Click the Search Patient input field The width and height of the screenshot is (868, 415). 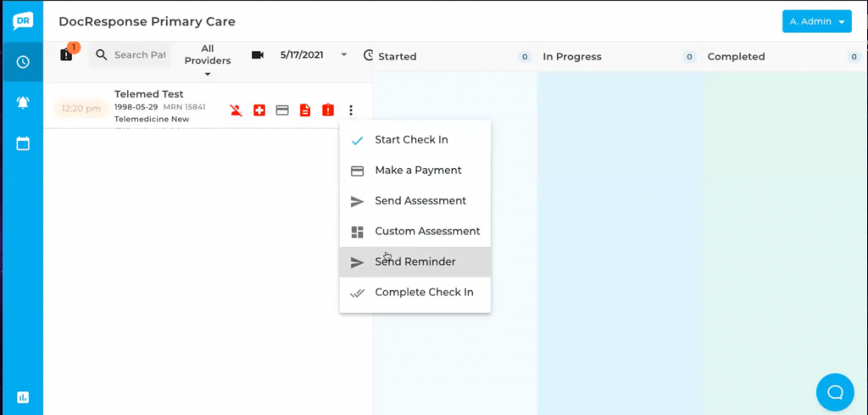[x=140, y=55]
